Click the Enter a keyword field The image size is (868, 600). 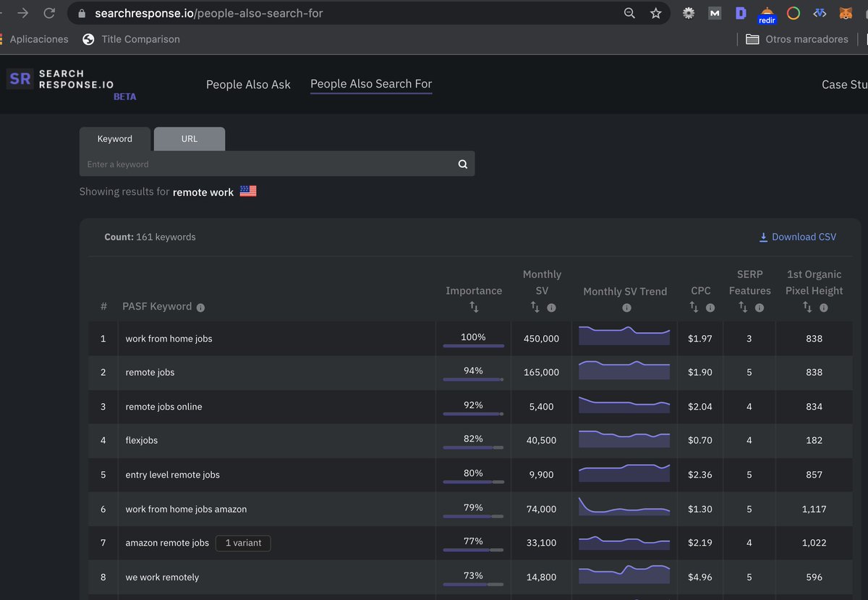tap(268, 164)
